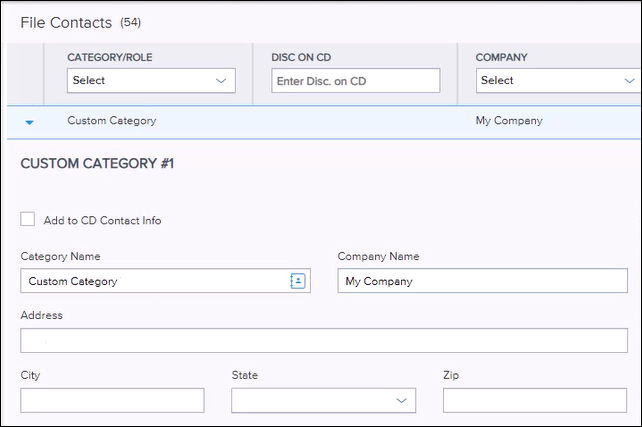Click the Address input field

(x=324, y=340)
